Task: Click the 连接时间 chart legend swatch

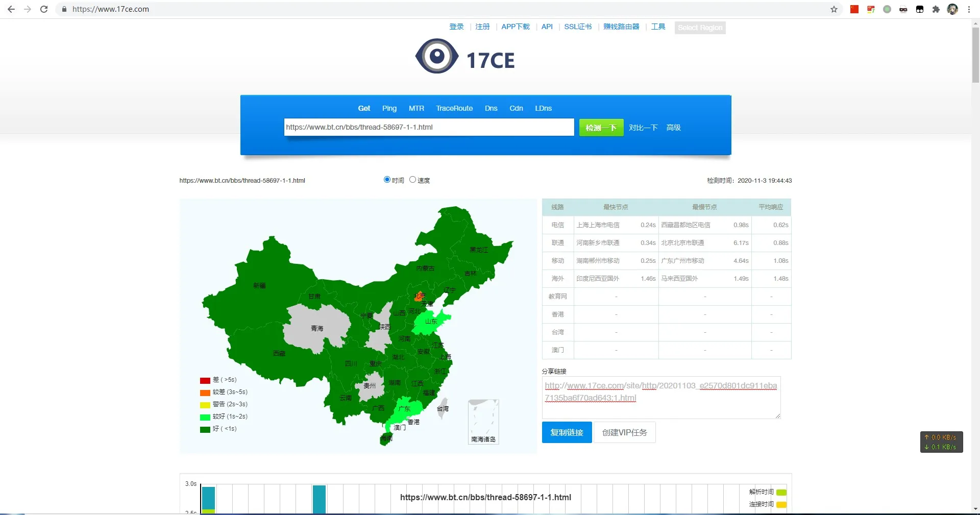Action: (x=781, y=505)
